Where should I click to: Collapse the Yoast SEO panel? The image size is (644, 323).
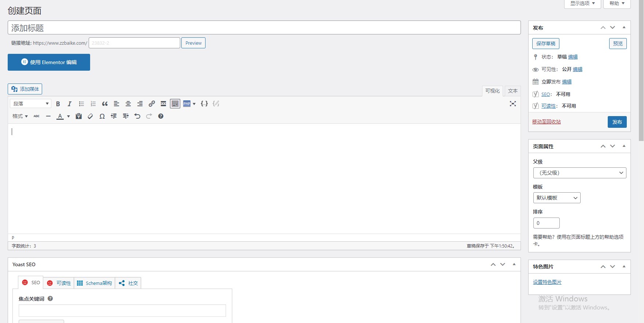(x=514, y=264)
